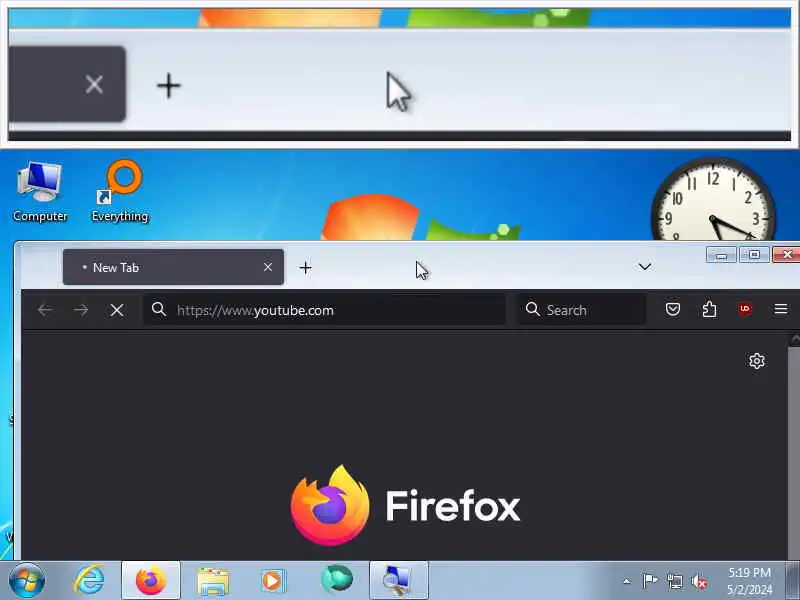The height and width of the screenshot is (600, 800).
Task: Open the Windows Start menu
Action: 26,581
